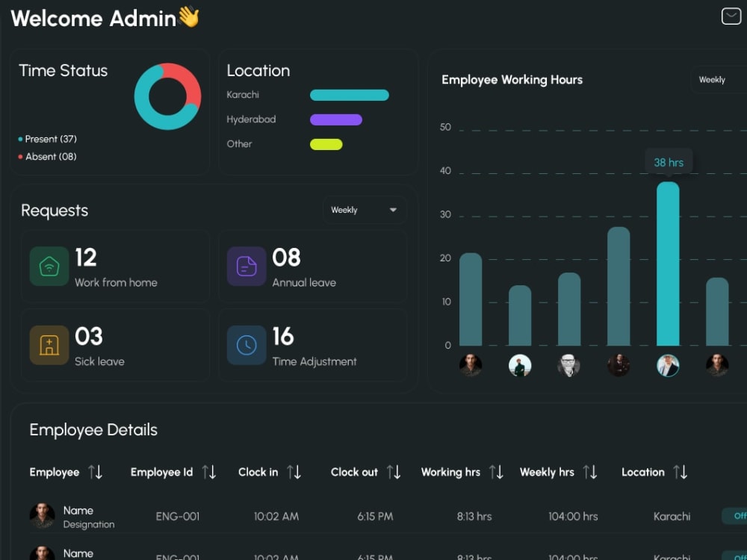Click the Present (37) legend entry
Viewport: 747px width, 560px height.
(x=48, y=139)
